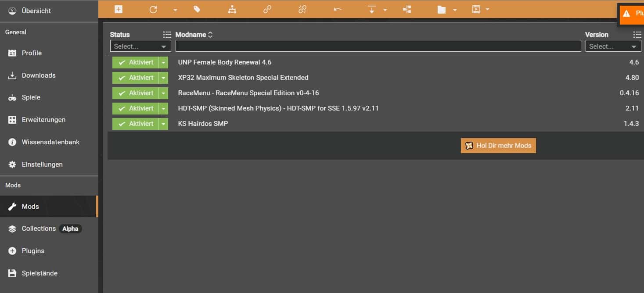Click the install from file plus icon
This screenshot has width=644, height=293.
click(x=119, y=9)
